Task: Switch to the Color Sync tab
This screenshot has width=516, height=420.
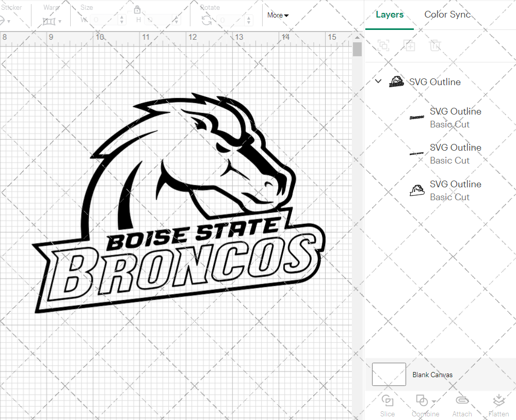Action: pos(447,14)
